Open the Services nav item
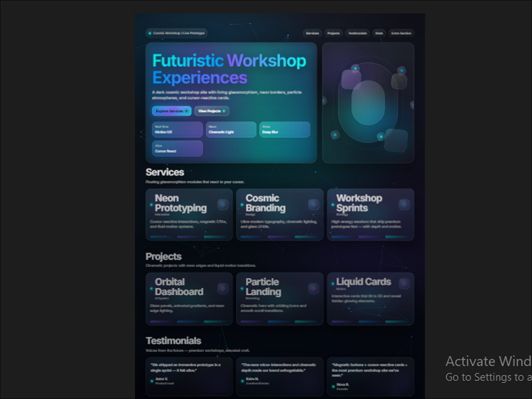532x399 pixels. pos(312,33)
